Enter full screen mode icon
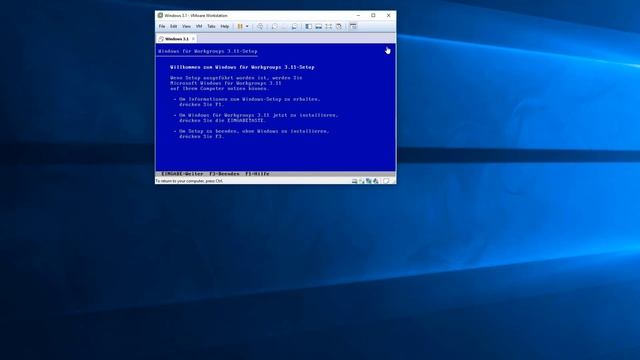 [x=329, y=27]
